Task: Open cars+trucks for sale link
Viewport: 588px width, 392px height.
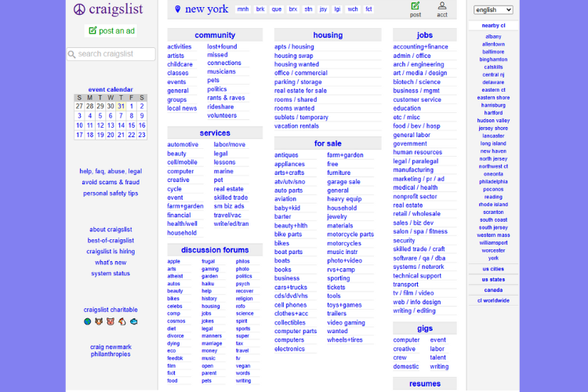Action: (291, 287)
